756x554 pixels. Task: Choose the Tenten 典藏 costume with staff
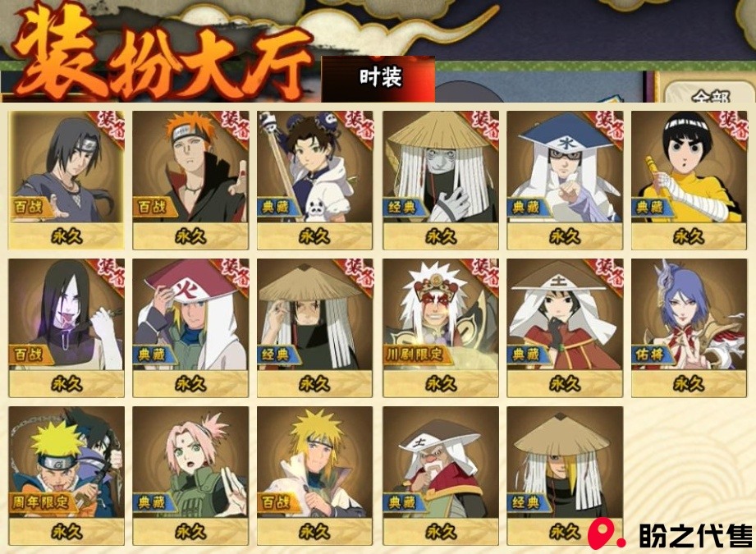pyautogui.click(x=315, y=181)
